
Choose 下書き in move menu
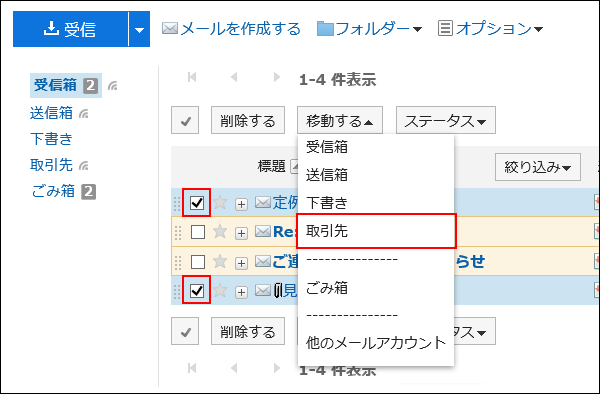pos(376,203)
